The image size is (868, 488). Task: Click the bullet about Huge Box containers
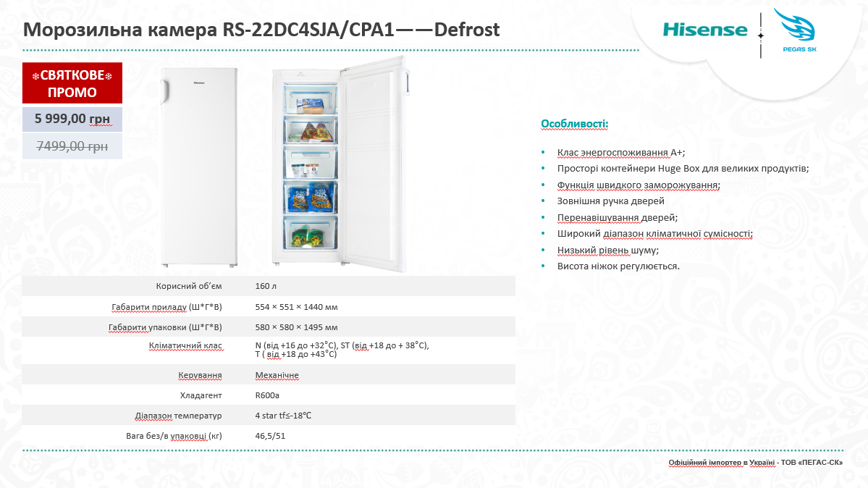[683, 169]
